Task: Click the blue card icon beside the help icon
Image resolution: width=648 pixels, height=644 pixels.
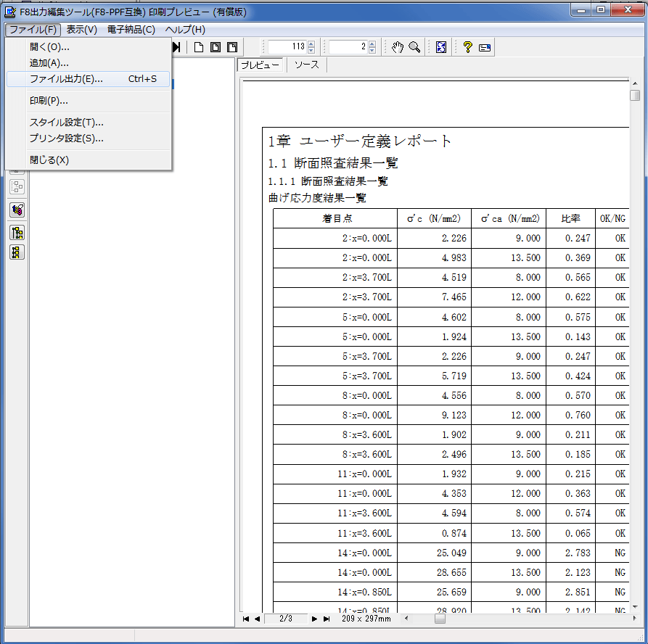Action: [x=485, y=48]
